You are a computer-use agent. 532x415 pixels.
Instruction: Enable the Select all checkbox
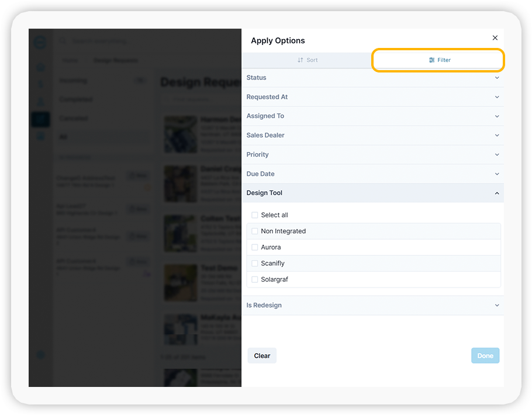pyautogui.click(x=254, y=215)
